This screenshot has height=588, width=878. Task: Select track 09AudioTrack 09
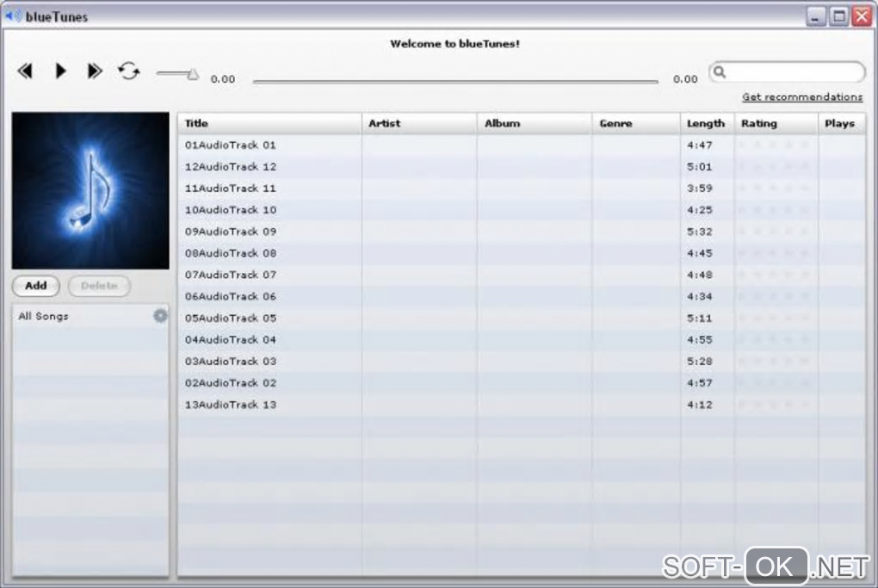click(x=522, y=232)
